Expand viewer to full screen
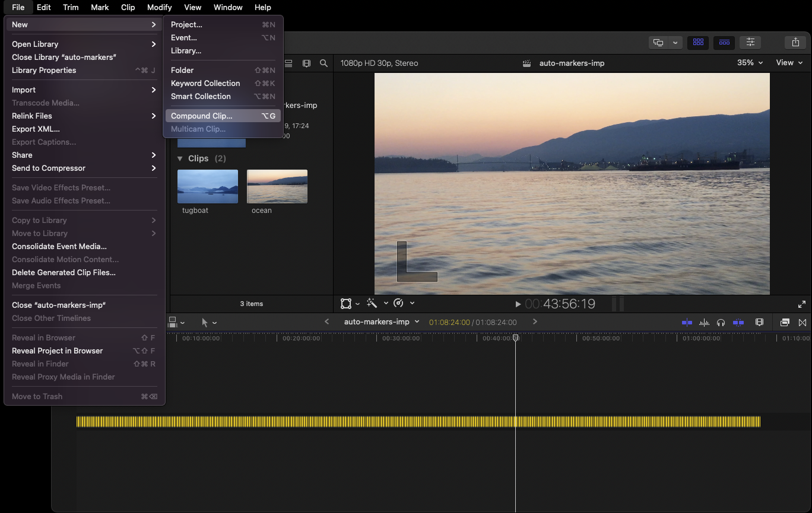Image resolution: width=812 pixels, height=513 pixels. click(x=802, y=304)
